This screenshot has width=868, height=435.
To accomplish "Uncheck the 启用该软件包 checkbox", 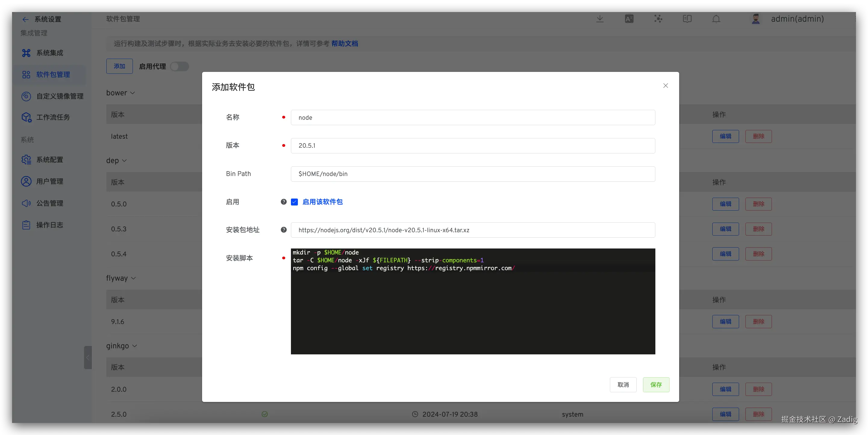I will (x=295, y=202).
